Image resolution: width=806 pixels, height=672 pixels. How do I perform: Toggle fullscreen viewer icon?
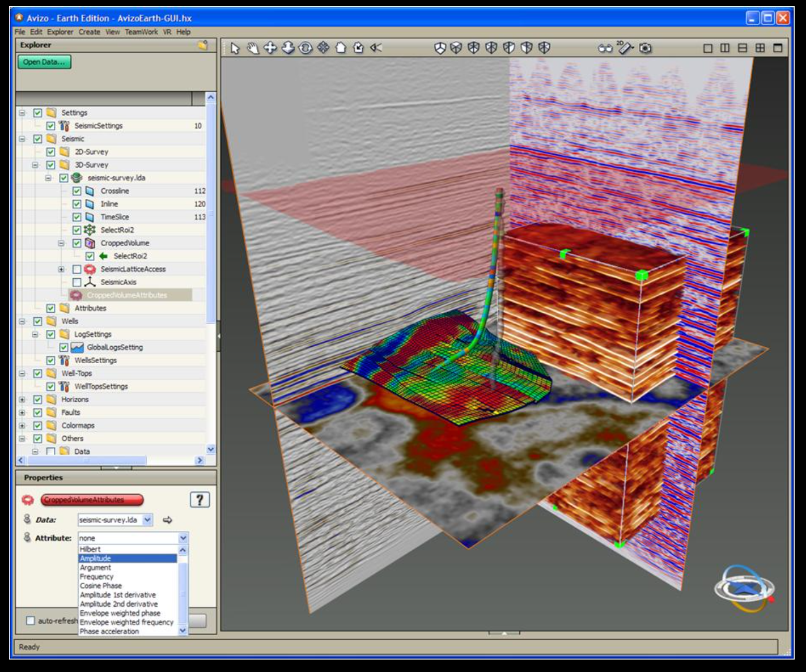(x=778, y=48)
